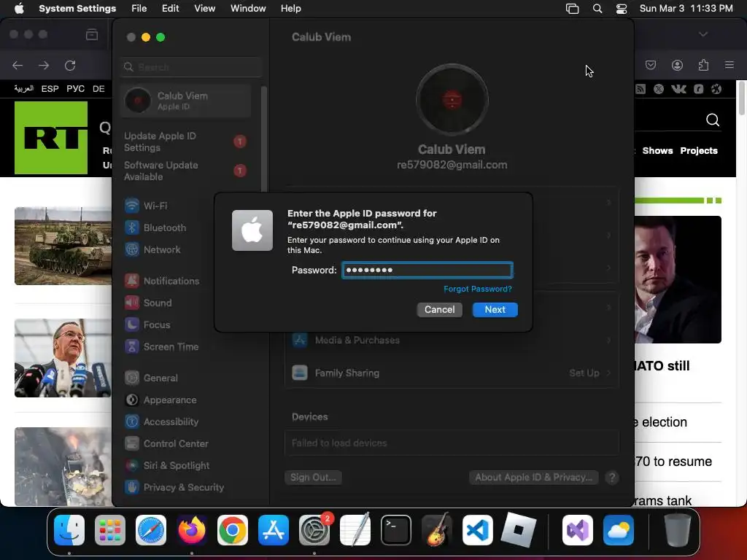Open the Shows link on RT
The width and height of the screenshot is (747, 560).
tap(657, 150)
